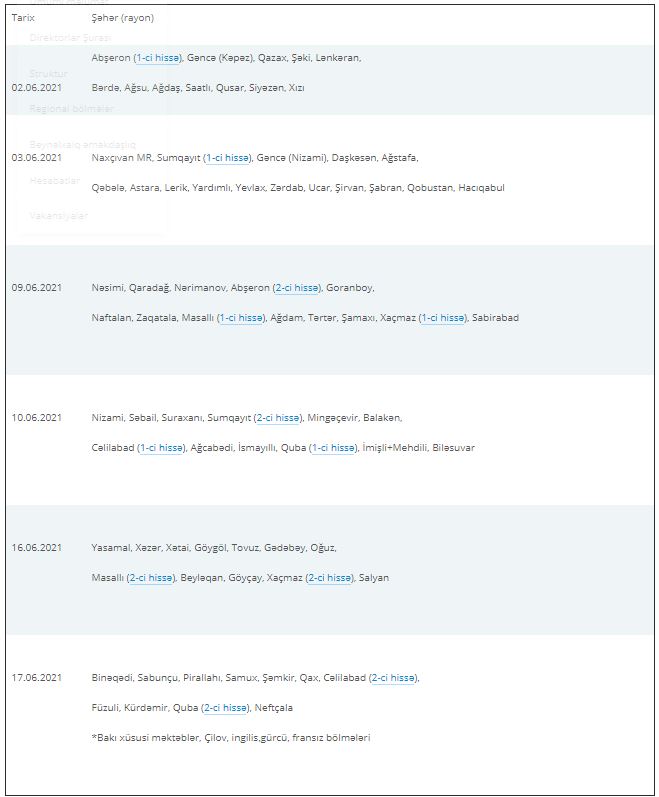
Task: Select the 17.06.2021 date cell
Action: point(37,678)
